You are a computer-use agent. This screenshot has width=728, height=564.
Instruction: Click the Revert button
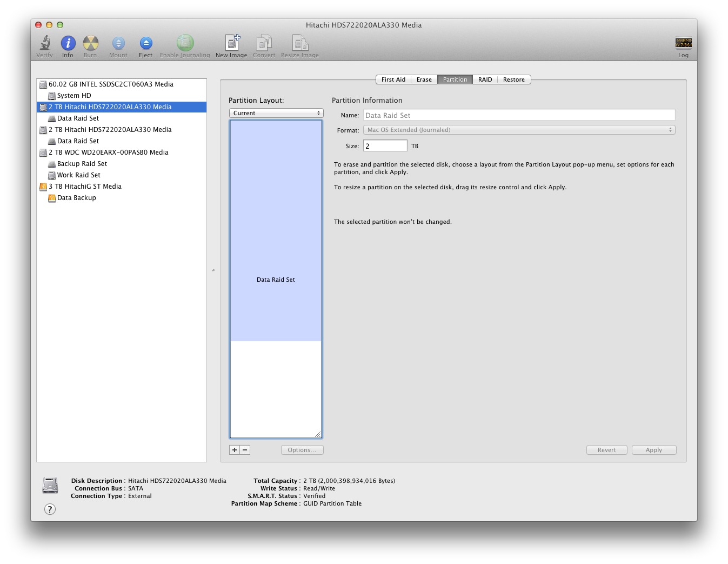(x=607, y=450)
